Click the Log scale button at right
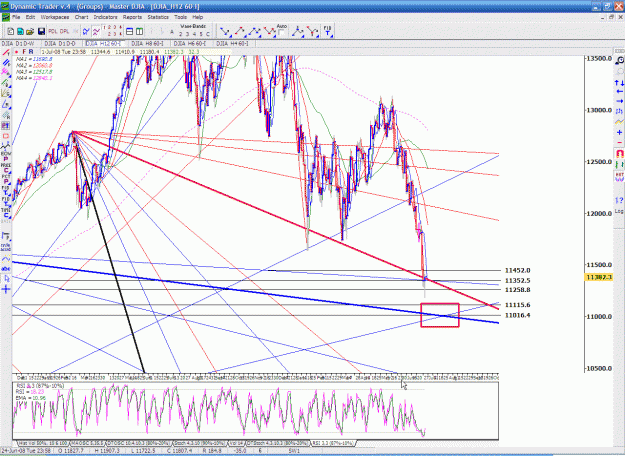This screenshot has width=625, height=456. (619, 211)
